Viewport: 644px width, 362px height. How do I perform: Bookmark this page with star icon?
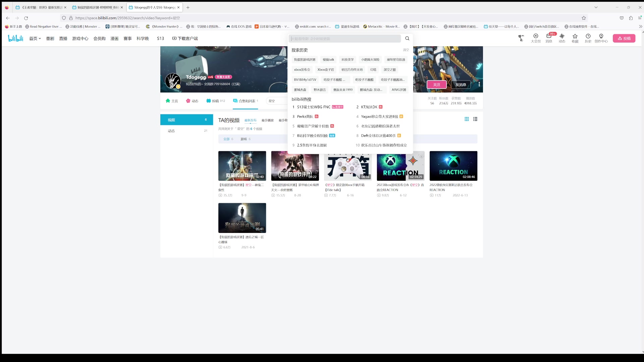point(584,18)
